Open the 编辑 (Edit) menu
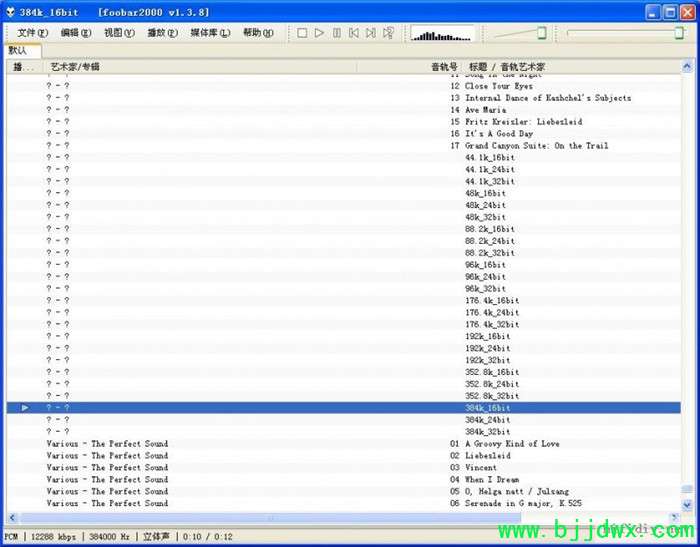 pyautogui.click(x=76, y=33)
